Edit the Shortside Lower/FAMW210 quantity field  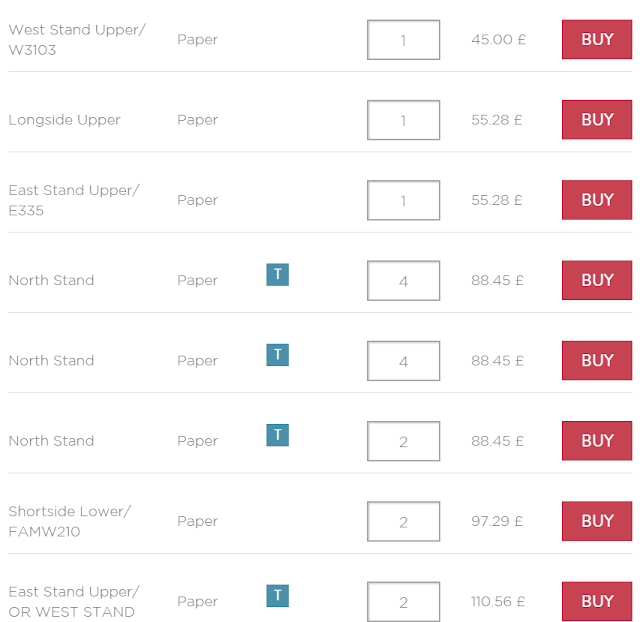[403, 521]
